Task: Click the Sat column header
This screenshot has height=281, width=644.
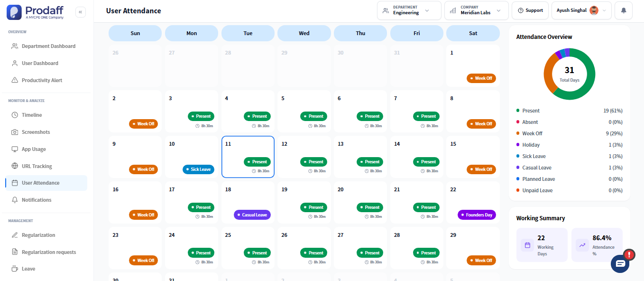Action: click(x=473, y=33)
